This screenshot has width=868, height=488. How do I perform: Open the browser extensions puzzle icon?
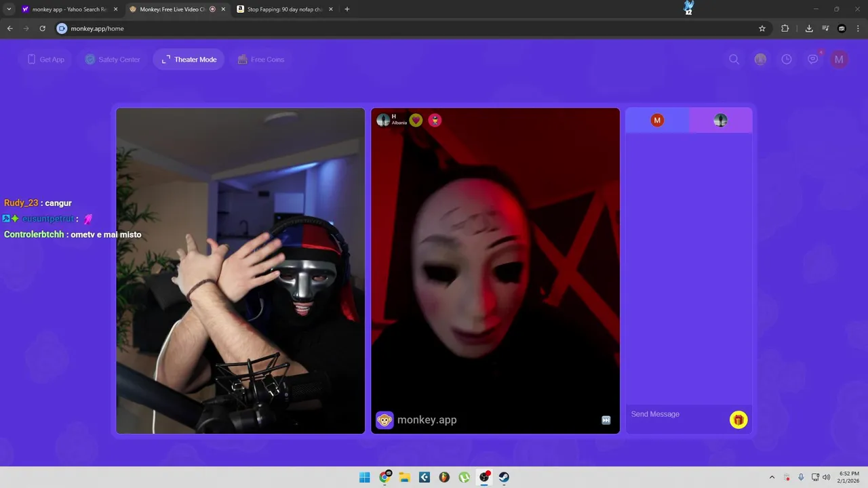(x=785, y=28)
